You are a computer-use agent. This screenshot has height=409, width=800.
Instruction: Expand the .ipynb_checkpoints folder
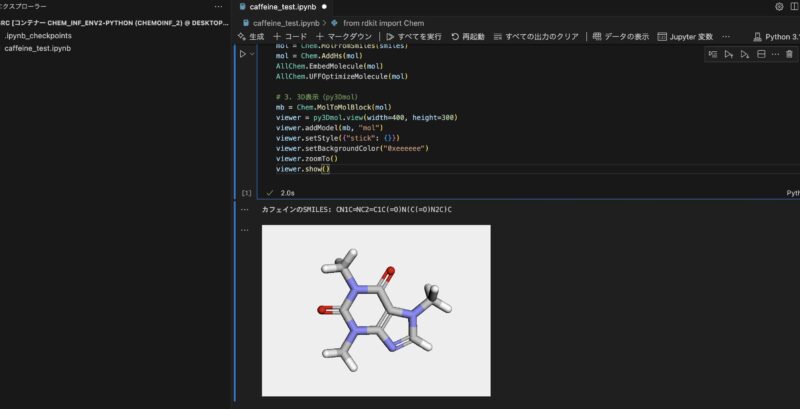click(x=38, y=36)
